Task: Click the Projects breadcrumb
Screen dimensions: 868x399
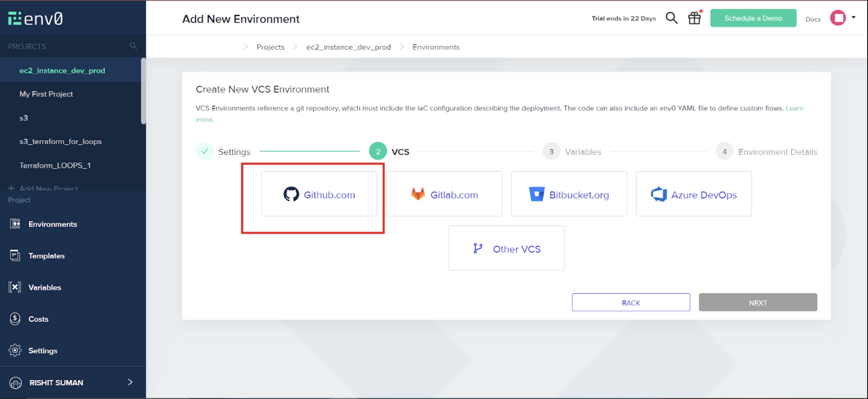Action: (270, 47)
